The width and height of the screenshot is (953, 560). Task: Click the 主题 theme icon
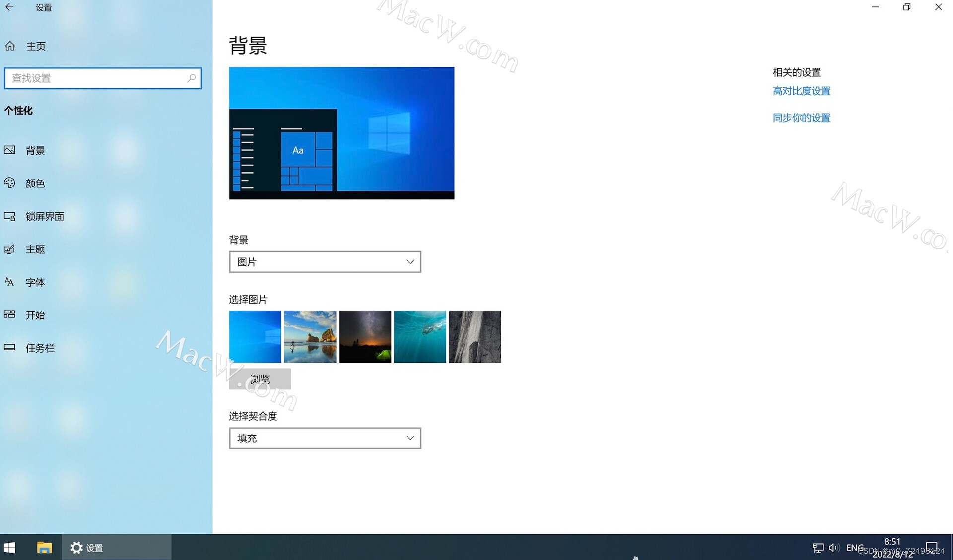pyautogui.click(x=9, y=249)
